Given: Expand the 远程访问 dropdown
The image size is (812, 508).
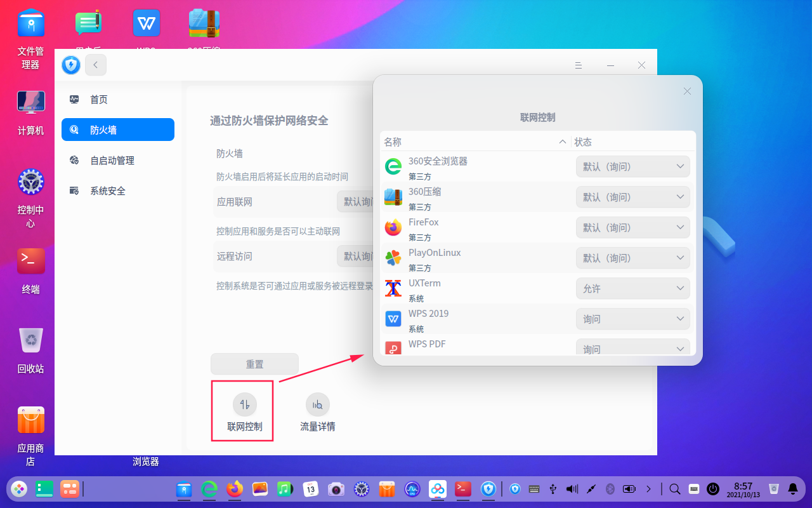Looking at the screenshot, I should pos(355,257).
